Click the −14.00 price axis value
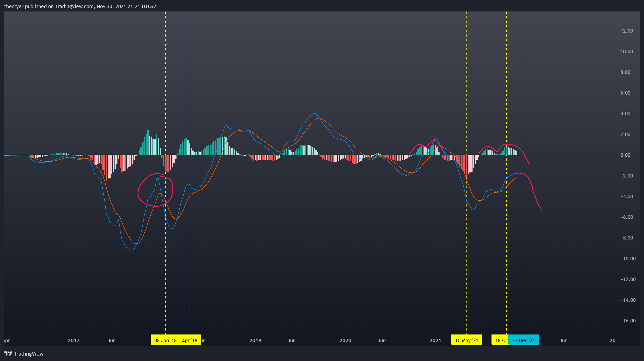 (628, 300)
